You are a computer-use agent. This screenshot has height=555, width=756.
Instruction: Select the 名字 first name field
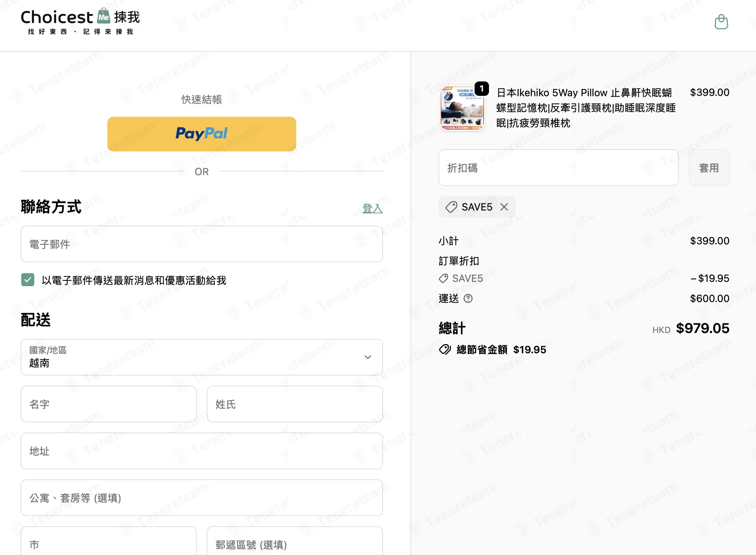pos(108,404)
